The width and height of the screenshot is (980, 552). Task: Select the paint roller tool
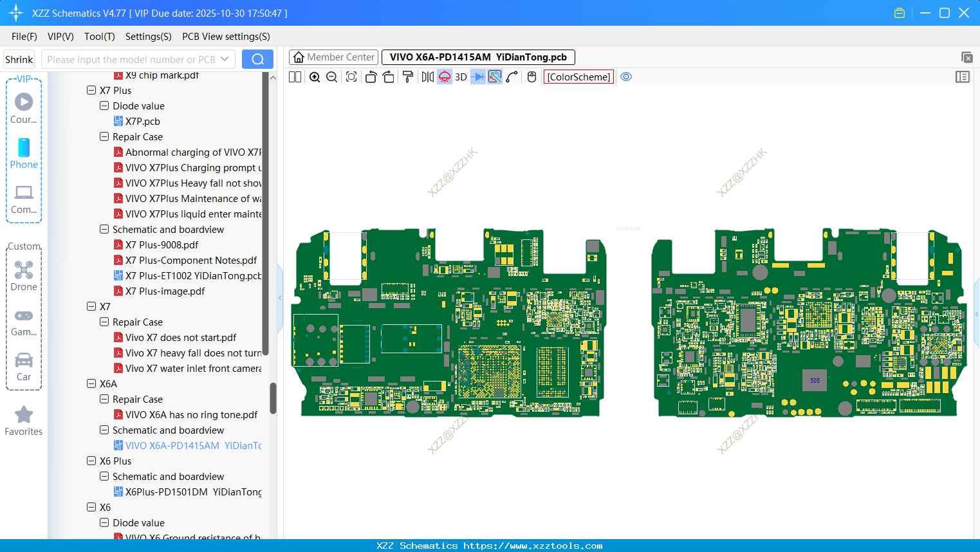tap(408, 77)
